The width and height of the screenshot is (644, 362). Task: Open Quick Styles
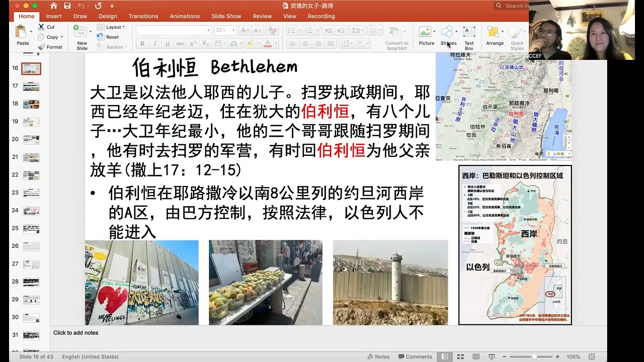[517, 37]
